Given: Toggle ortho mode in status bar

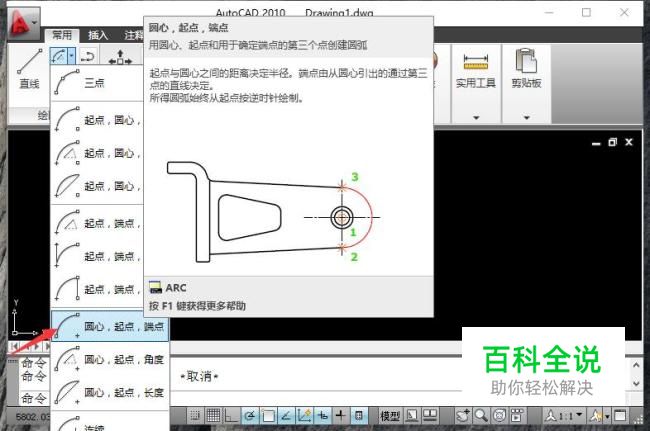Looking at the screenshot, I should (x=231, y=415).
